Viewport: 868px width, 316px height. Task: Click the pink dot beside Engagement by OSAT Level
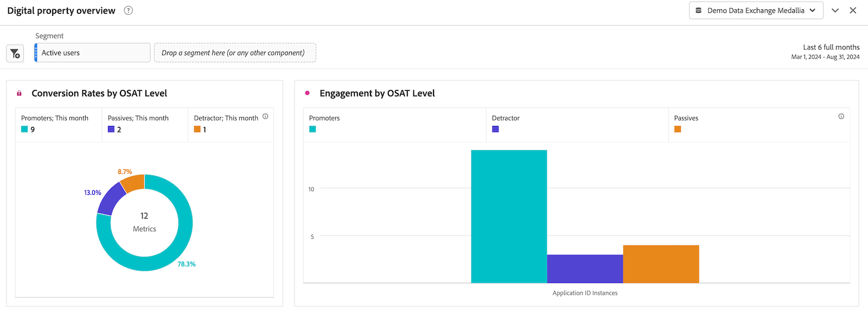pyautogui.click(x=307, y=93)
